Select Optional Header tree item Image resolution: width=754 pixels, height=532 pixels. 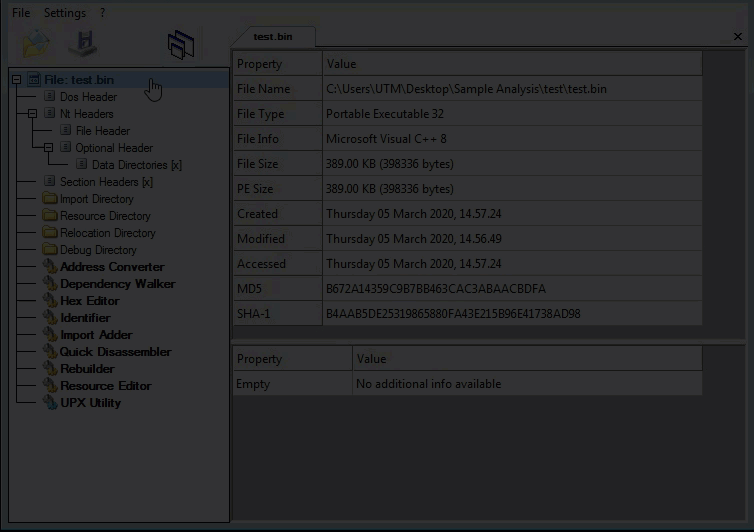coord(114,148)
